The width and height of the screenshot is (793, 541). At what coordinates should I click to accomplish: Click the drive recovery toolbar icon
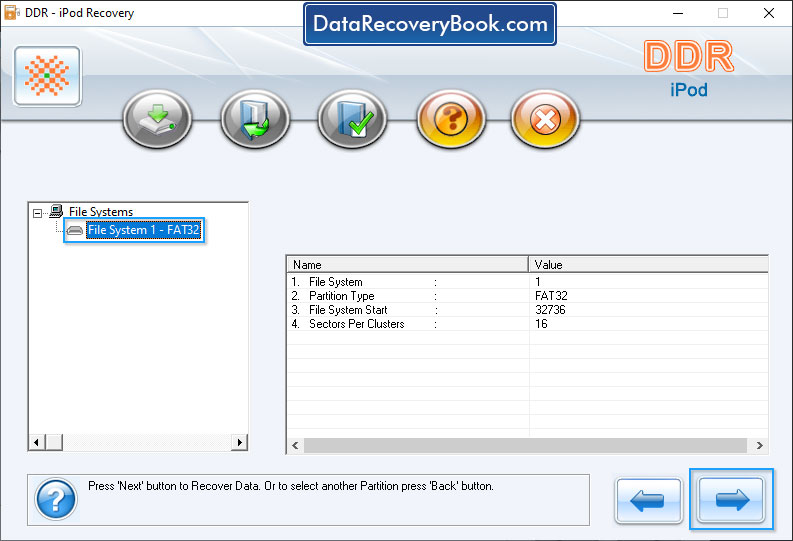(x=157, y=119)
